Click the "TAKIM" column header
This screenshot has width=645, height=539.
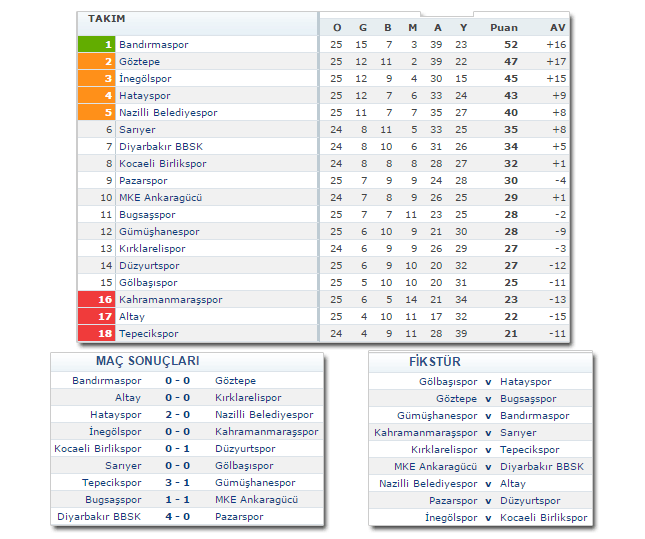[107, 20]
